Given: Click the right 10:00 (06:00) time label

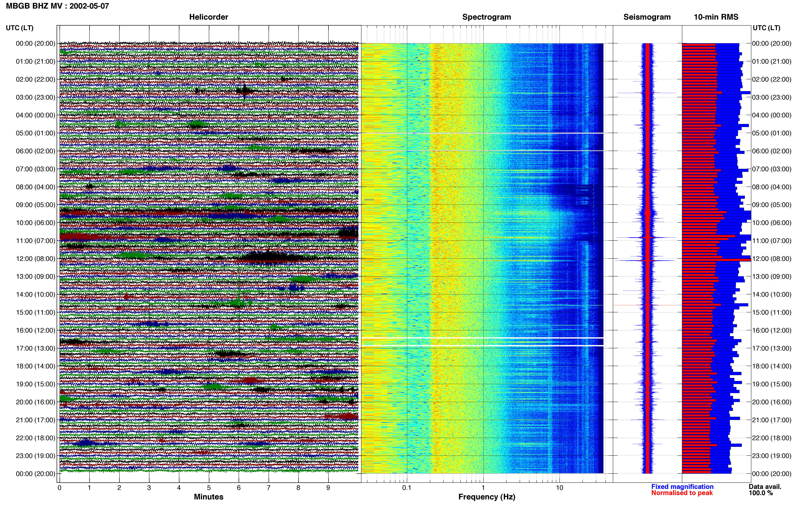Looking at the screenshot, I should pyautogui.click(x=772, y=223).
